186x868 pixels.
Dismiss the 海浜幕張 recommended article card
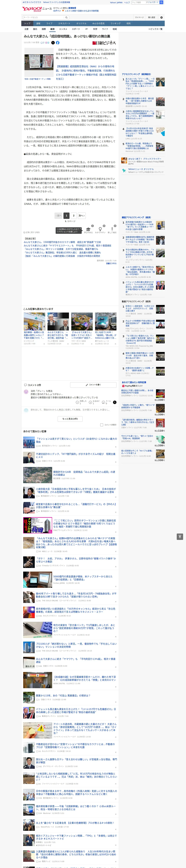coord(44,344)
